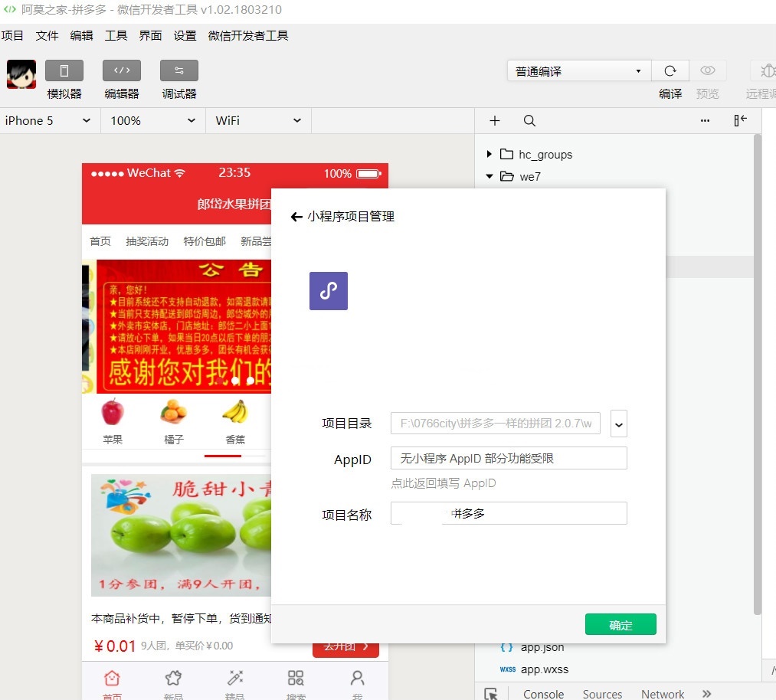Open the 工具 menu
Viewport: 776px width, 700px height.
[x=116, y=36]
